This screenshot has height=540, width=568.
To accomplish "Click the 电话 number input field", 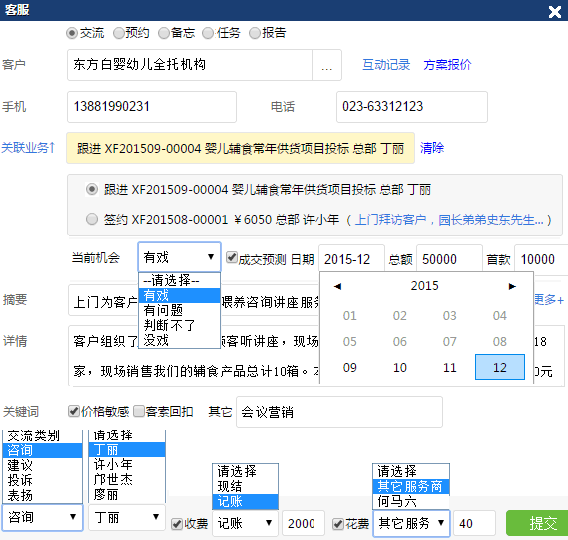I will [x=412, y=107].
